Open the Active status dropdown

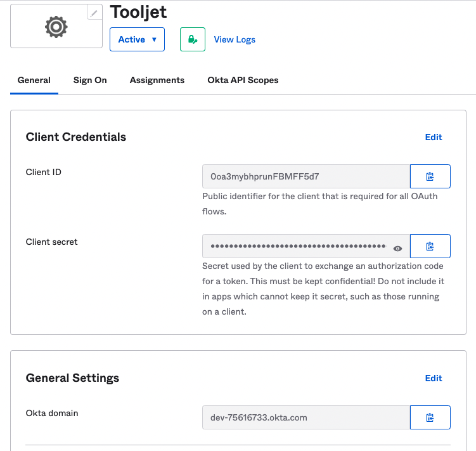137,39
